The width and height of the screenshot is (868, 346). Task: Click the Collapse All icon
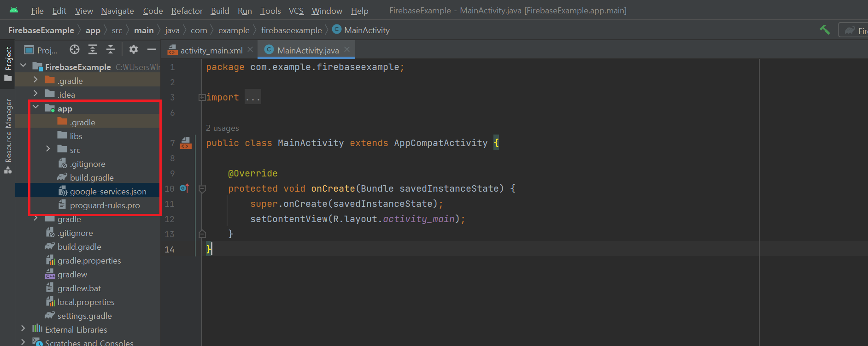click(x=111, y=49)
